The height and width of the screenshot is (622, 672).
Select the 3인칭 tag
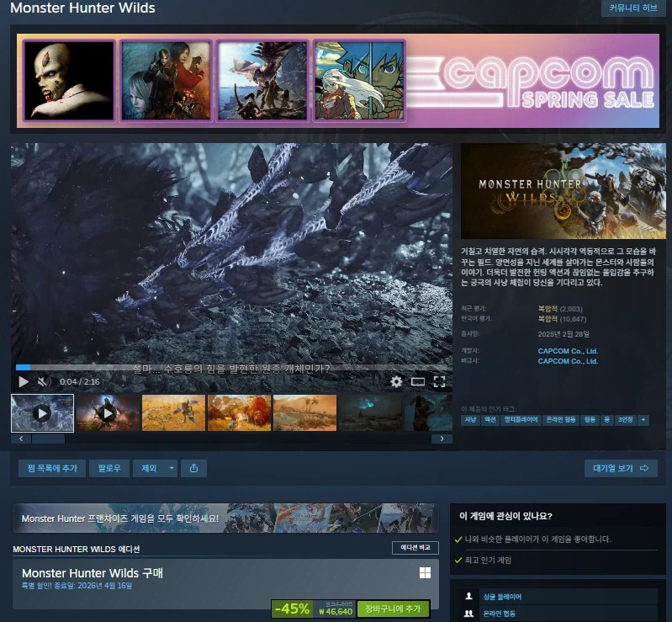pyautogui.click(x=625, y=420)
